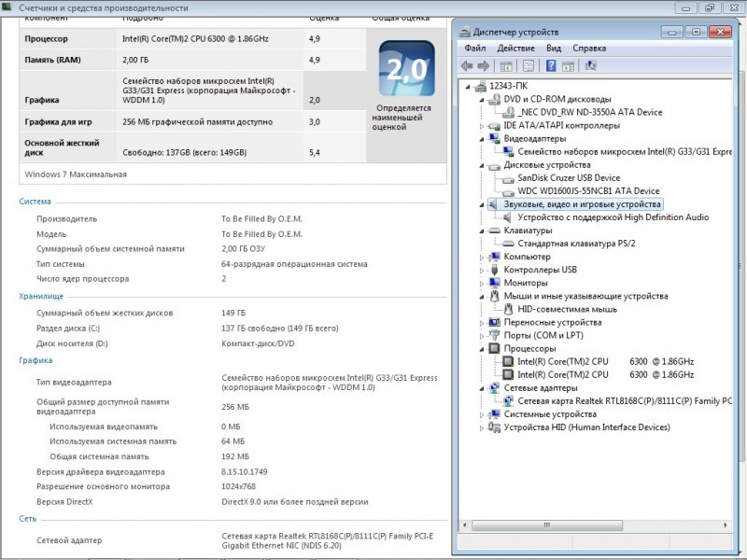Screen dimensions: 747x560
Task: Collapse the Видеоадаптеры node
Action: pos(483,139)
